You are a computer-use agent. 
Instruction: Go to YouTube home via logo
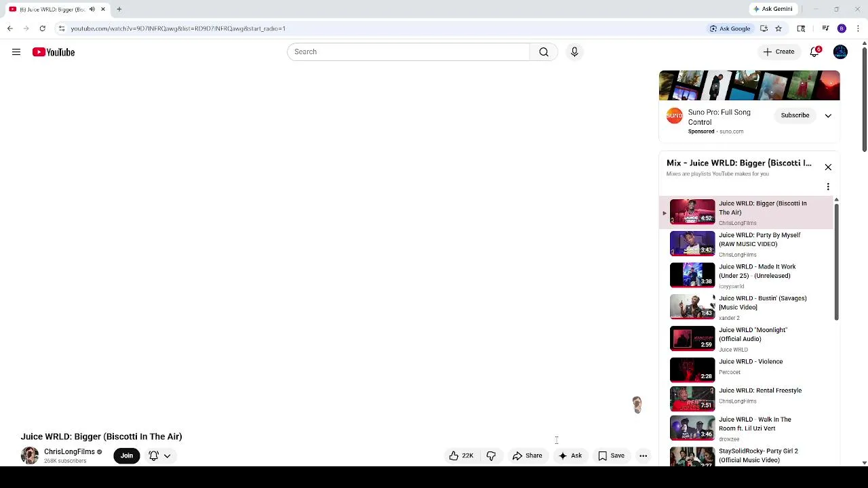[54, 52]
